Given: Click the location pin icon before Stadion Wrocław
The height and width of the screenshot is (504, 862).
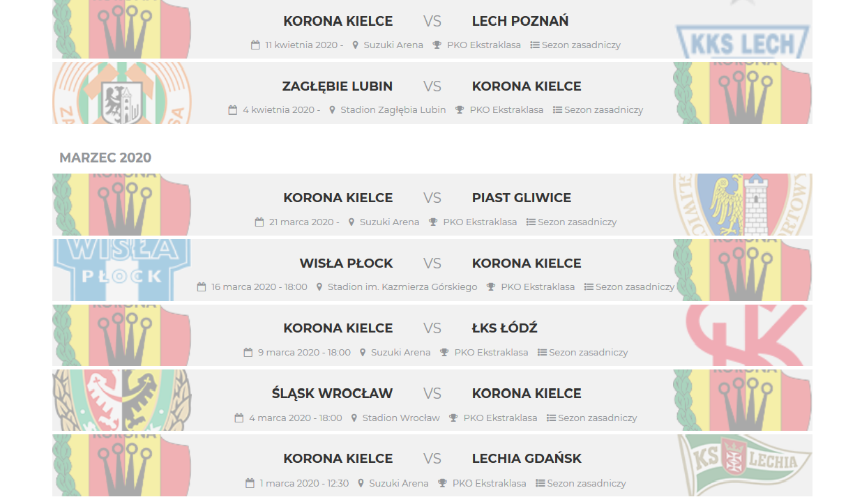Looking at the screenshot, I should click(355, 418).
